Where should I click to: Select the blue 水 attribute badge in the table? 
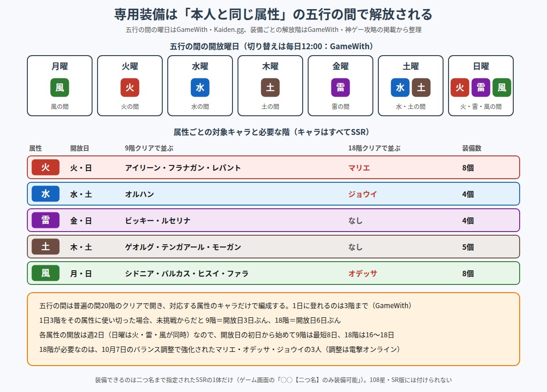point(46,194)
